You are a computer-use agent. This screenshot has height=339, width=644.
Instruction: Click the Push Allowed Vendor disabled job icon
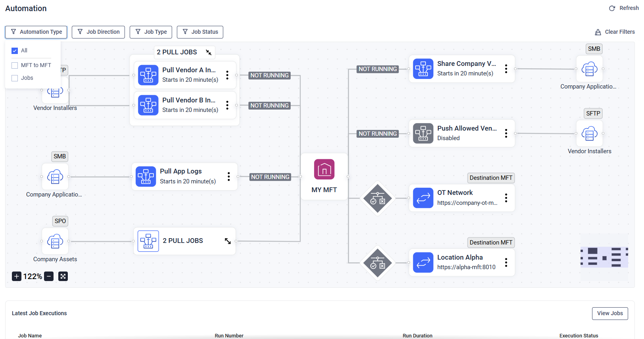click(x=423, y=133)
